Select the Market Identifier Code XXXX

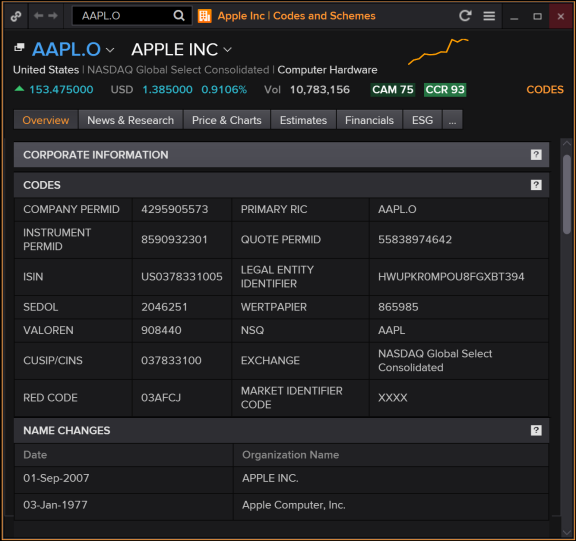click(x=393, y=398)
